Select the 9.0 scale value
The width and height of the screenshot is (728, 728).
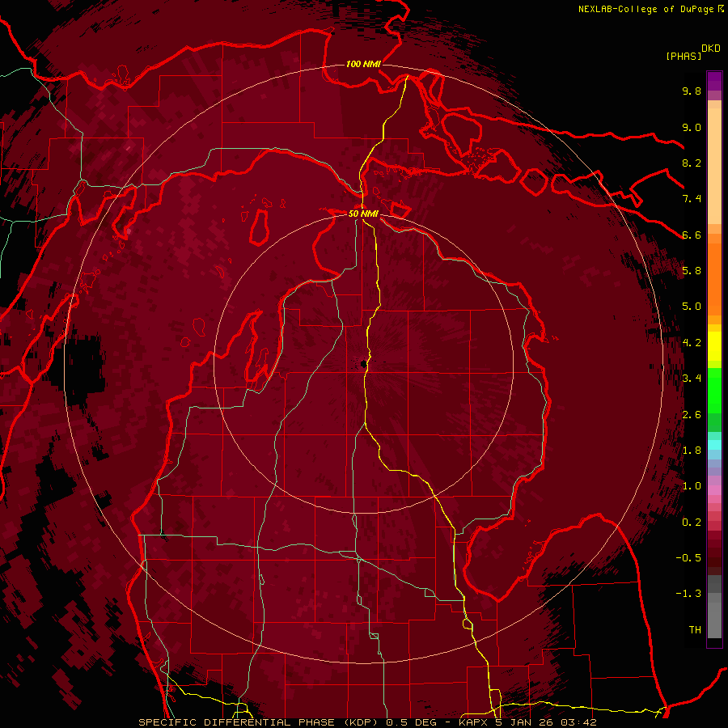point(692,127)
